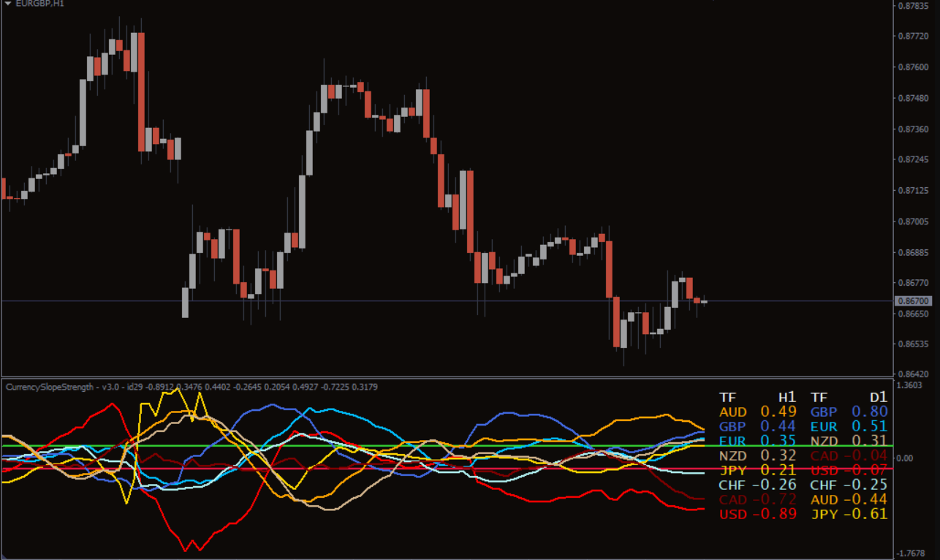The height and width of the screenshot is (560, 940).
Task: Click the EURGBP,H1 chart title
Action: [x=35, y=4]
